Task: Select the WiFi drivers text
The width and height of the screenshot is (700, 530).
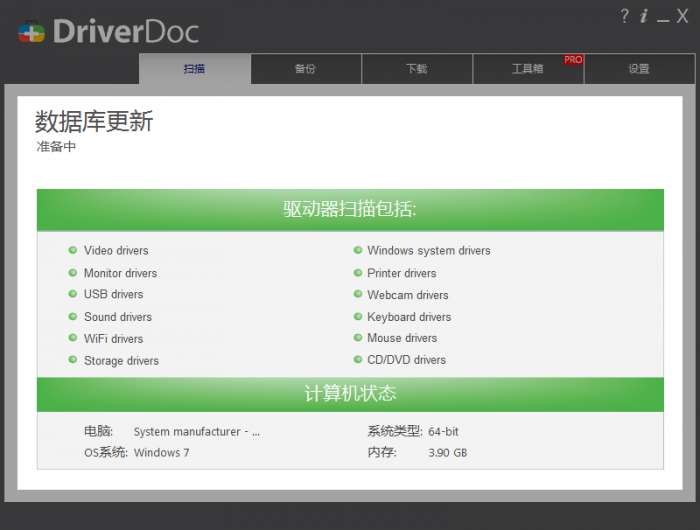Action: pyautogui.click(x=114, y=338)
